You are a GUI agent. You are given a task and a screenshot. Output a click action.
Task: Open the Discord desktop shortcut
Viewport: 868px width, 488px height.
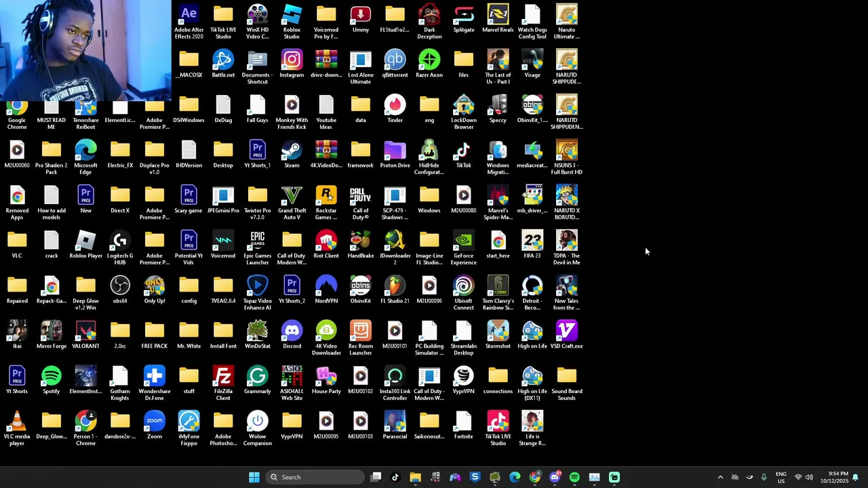pyautogui.click(x=292, y=335)
